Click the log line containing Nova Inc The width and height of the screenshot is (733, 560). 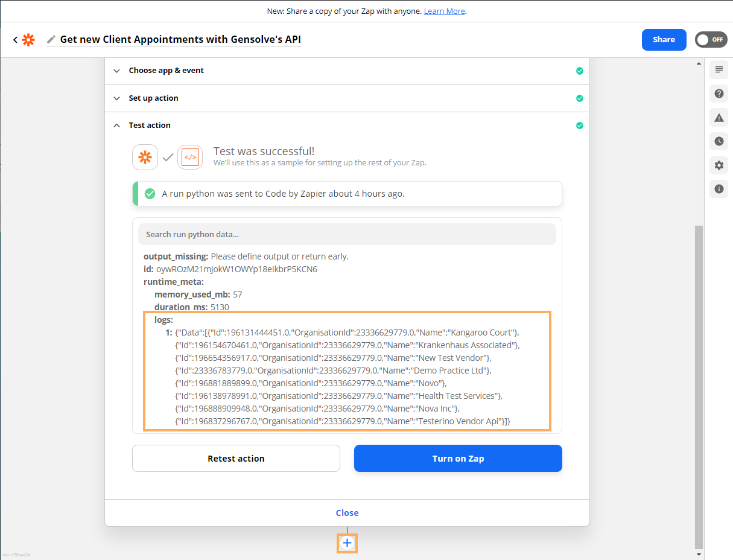click(x=317, y=409)
